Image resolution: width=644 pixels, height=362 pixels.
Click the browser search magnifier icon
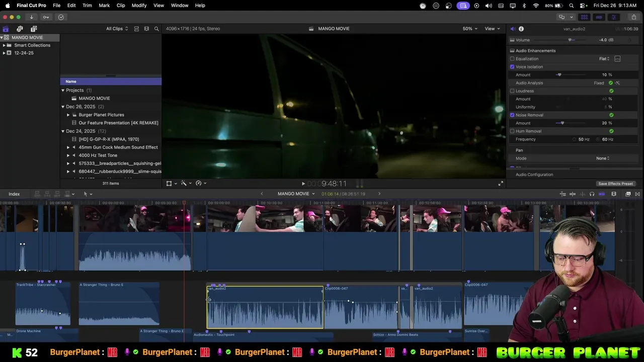[156, 29]
